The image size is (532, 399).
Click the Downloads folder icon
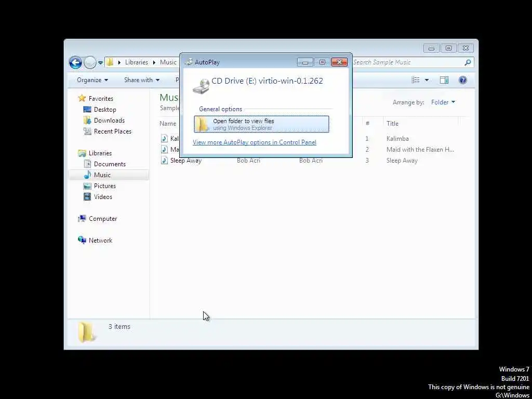(87, 121)
